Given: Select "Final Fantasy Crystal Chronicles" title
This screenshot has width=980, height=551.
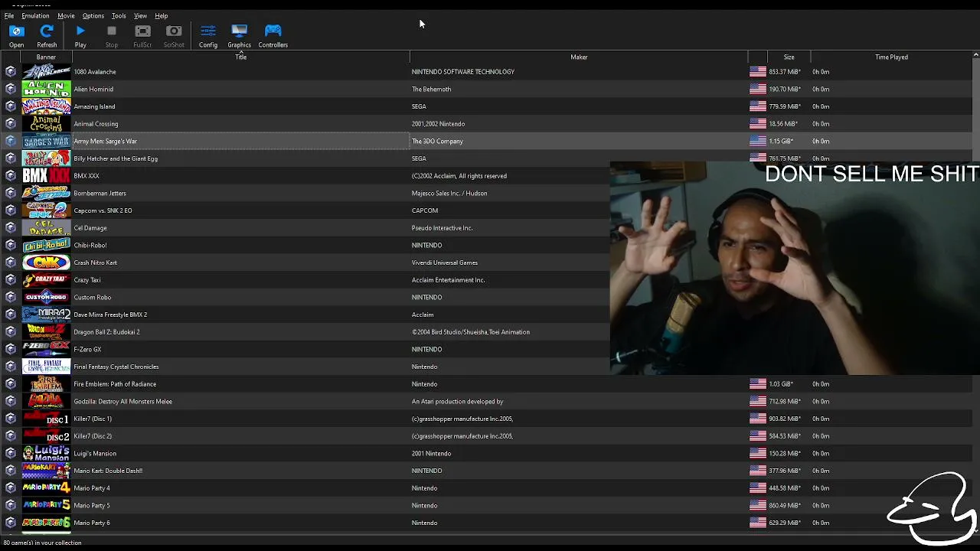Looking at the screenshot, I should pyautogui.click(x=116, y=367).
